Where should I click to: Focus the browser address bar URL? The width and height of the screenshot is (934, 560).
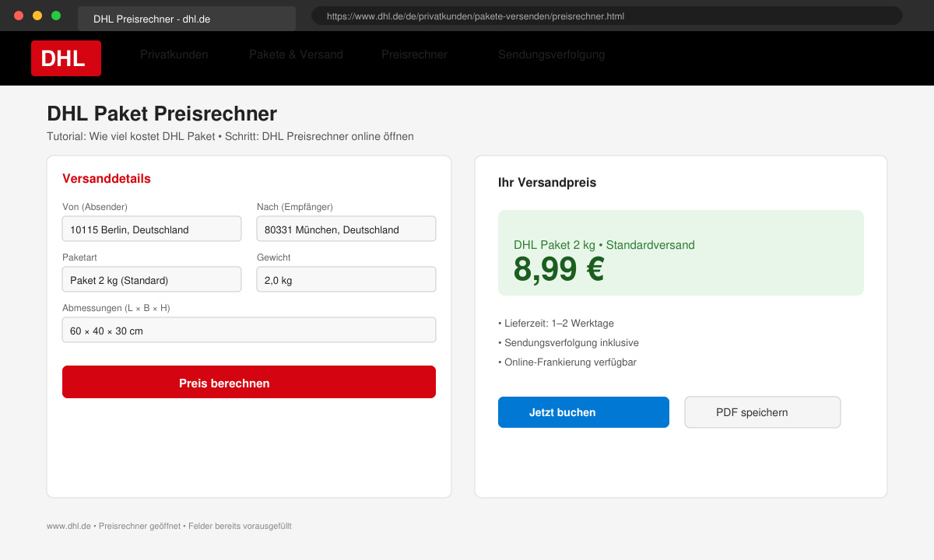tap(607, 16)
